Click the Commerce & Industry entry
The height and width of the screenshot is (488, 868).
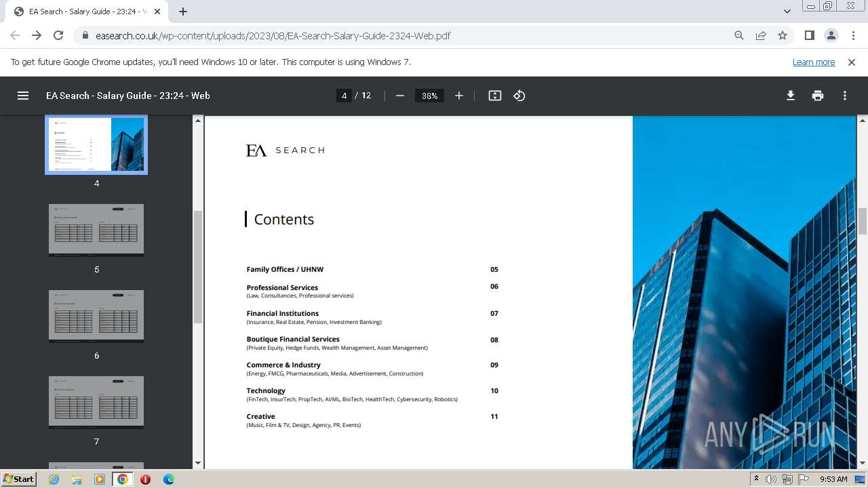point(283,365)
